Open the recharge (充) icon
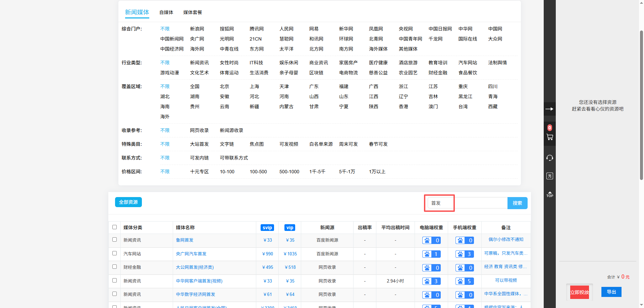 (x=549, y=176)
